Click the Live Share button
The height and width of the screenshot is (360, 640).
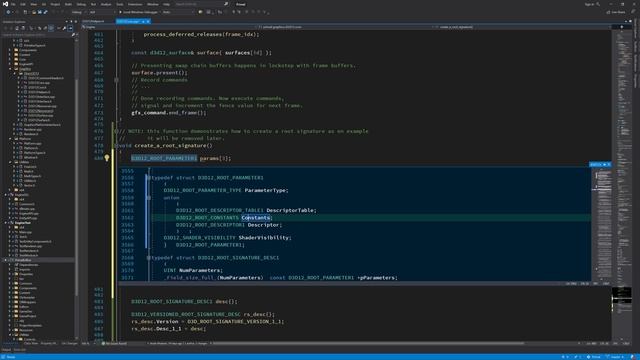point(616,12)
